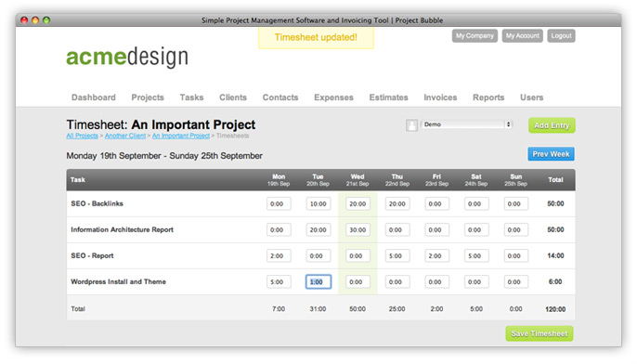637x364 pixels.
Task: Click the user avatar icon beside Demo
Action: (411, 125)
